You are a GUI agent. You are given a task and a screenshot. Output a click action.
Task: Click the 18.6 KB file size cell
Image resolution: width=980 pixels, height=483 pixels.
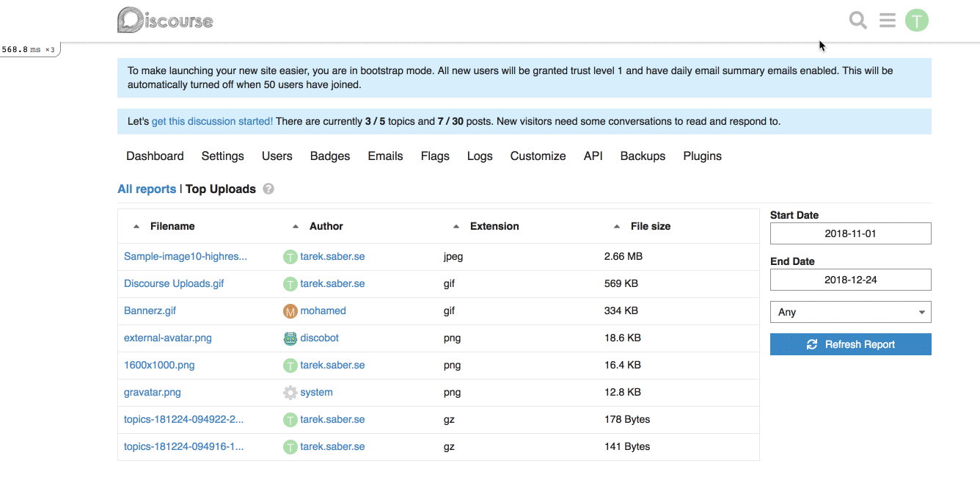point(623,338)
